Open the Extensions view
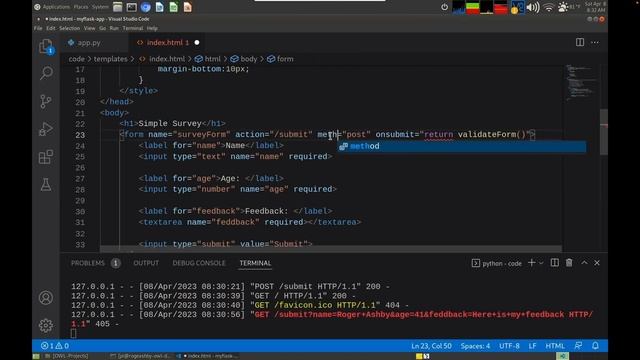This screenshot has width=640, height=360. click(x=46, y=157)
